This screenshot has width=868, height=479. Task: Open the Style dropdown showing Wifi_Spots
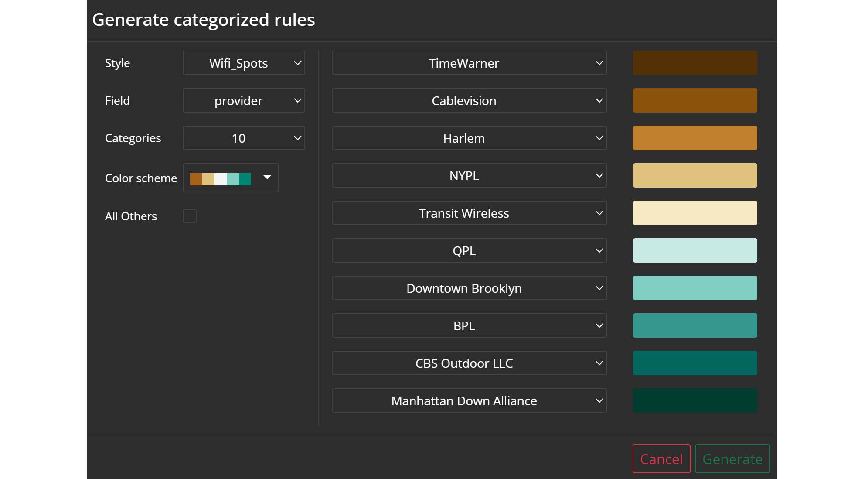click(x=243, y=63)
